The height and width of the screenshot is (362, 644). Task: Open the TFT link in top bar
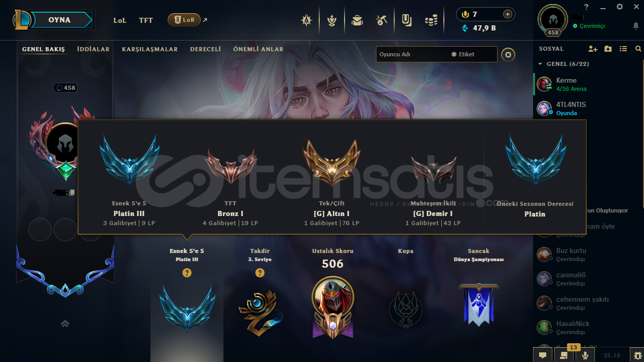point(146,20)
